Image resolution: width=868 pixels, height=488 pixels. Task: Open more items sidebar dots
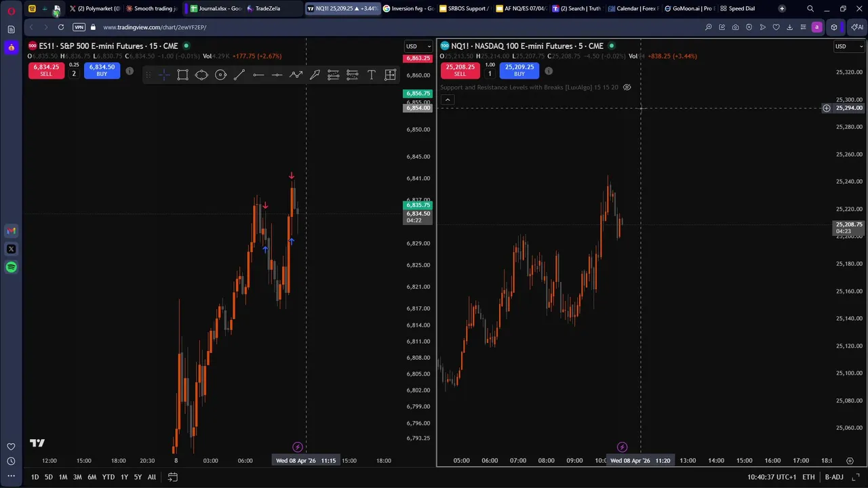tap(11, 476)
